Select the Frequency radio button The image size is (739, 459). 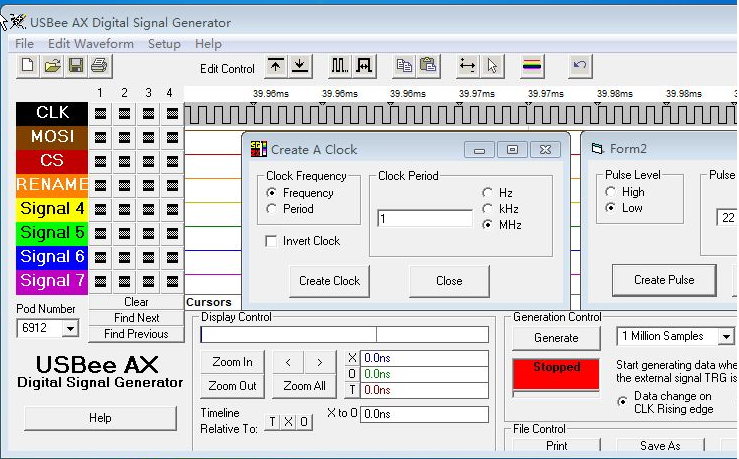click(x=271, y=193)
